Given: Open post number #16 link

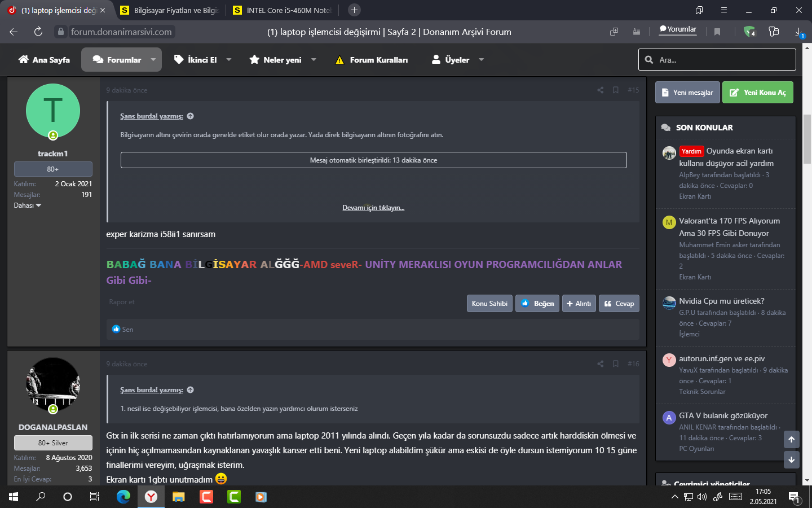Looking at the screenshot, I should tap(633, 364).
